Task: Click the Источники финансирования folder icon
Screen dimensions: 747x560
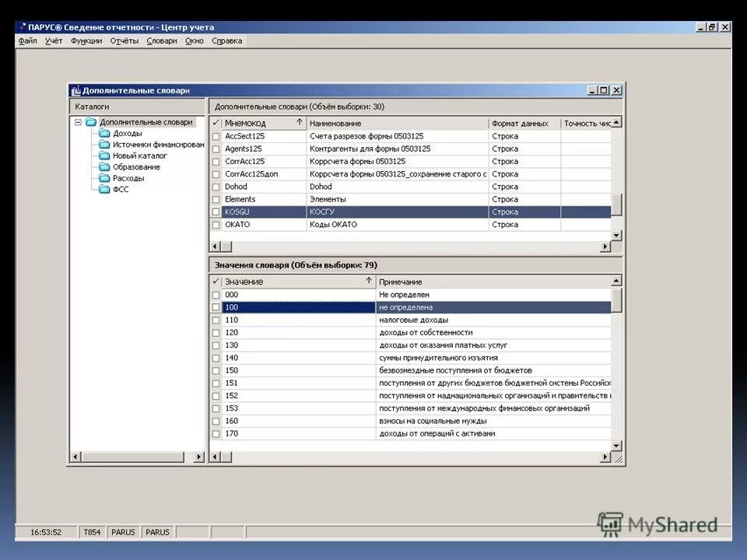Action: click(104, 145)
